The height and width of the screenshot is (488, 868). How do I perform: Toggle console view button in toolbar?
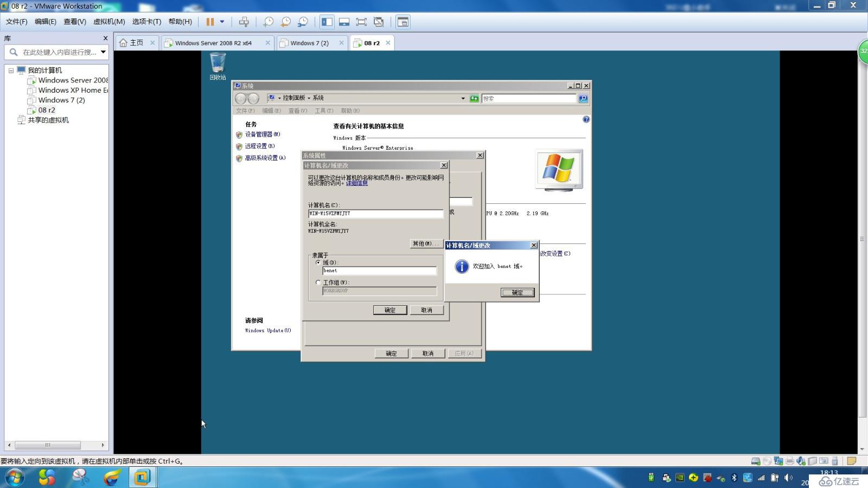click(x=403, y=22)
